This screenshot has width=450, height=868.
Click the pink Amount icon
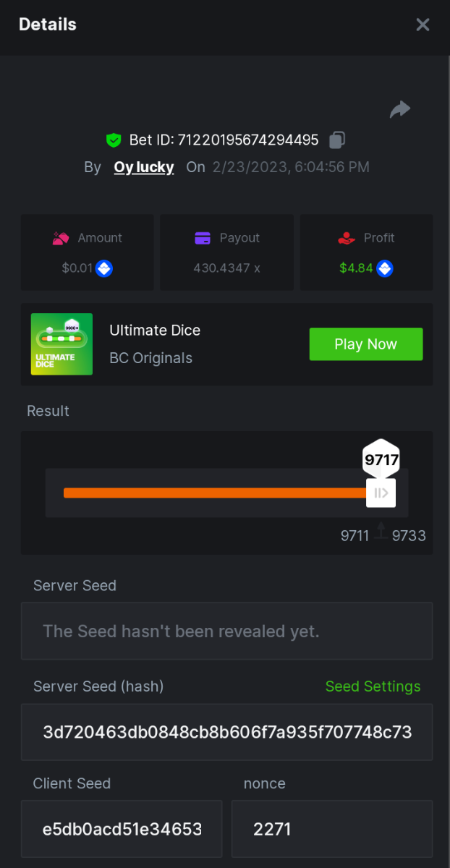point(61,238)
